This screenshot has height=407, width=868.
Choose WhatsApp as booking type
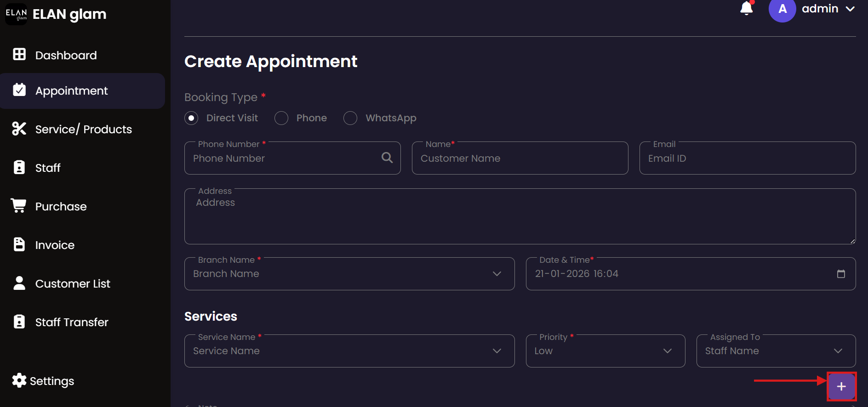tap(350, 118)
